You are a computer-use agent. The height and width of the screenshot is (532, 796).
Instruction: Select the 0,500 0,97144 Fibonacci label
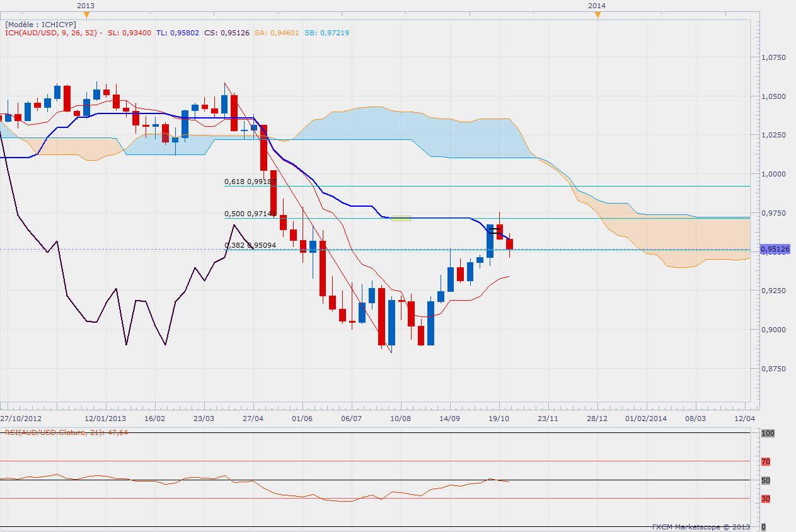(250, 214)
